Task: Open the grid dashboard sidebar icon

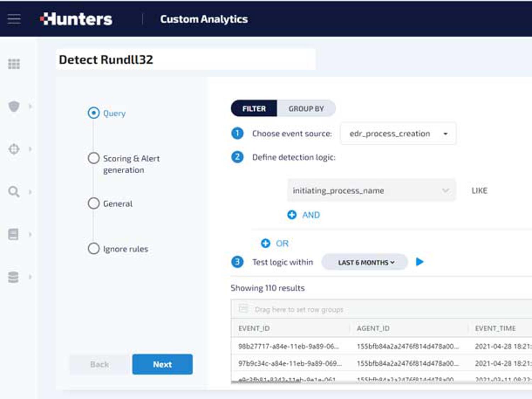Action: [14, 64]
